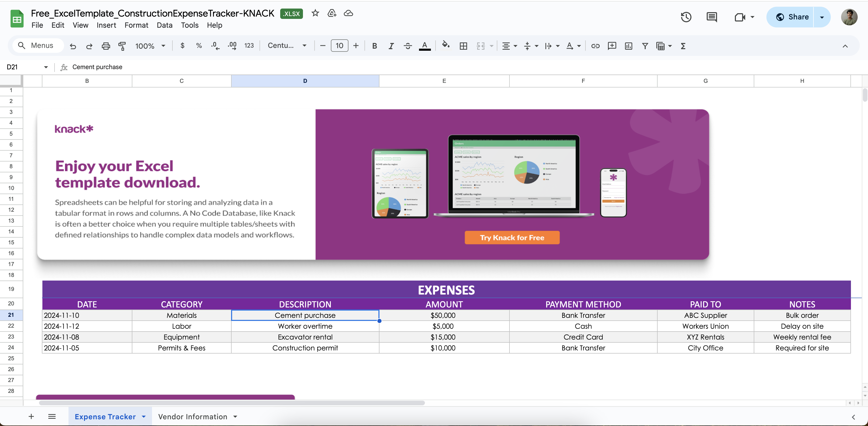Open the print dialog
This screenshot has width=868, height=426.
[106, 46]
